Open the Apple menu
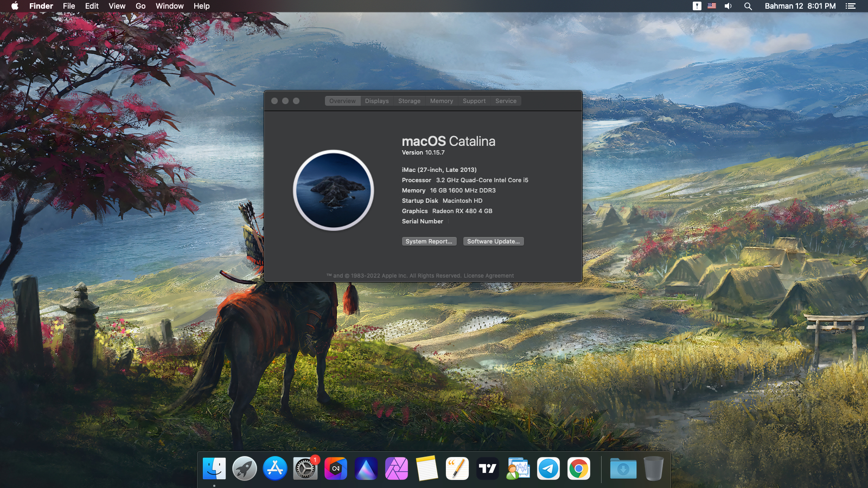Viewport: 868px width, 488px height. coord(15,6)
